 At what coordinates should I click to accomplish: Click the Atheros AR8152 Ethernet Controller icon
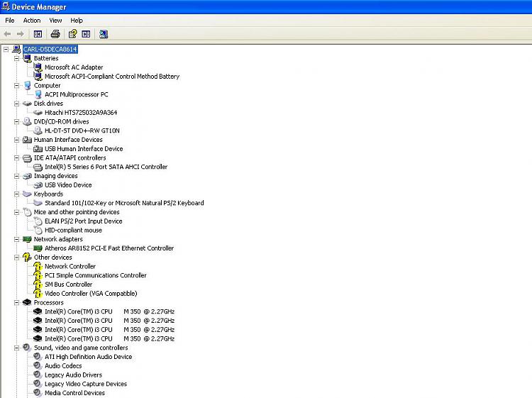[38, 248]
